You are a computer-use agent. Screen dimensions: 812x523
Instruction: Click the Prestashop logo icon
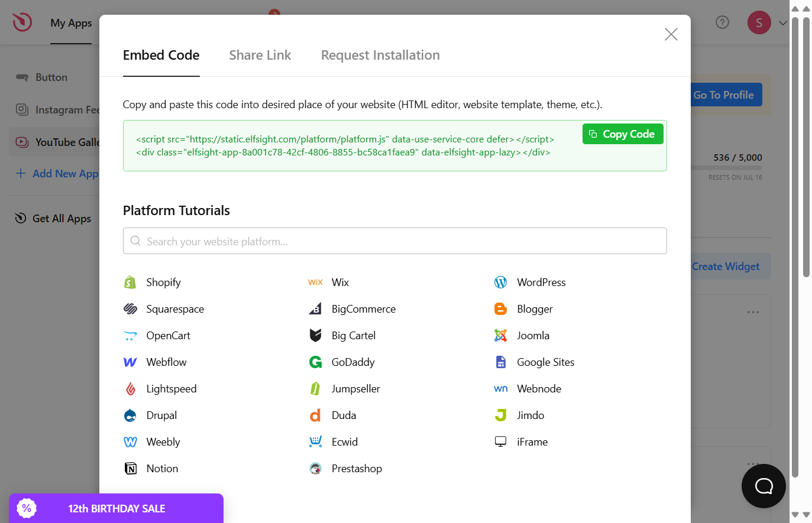[315, 469]
